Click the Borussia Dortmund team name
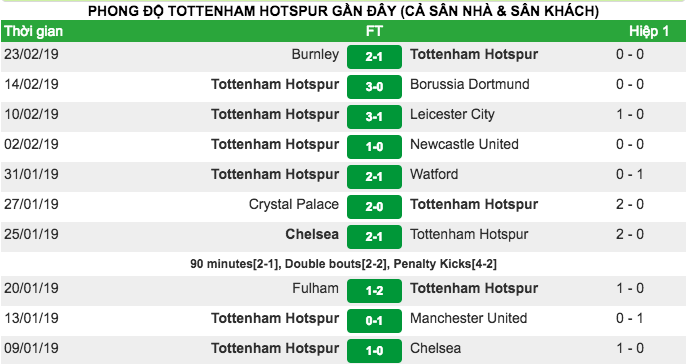Screen dimensions: 688x364 click(469, 84)
